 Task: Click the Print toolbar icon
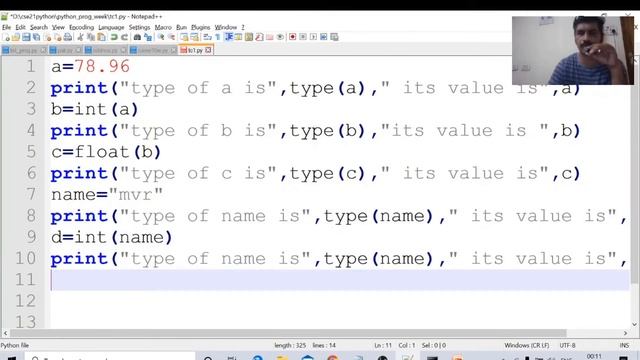coord(68,37)
